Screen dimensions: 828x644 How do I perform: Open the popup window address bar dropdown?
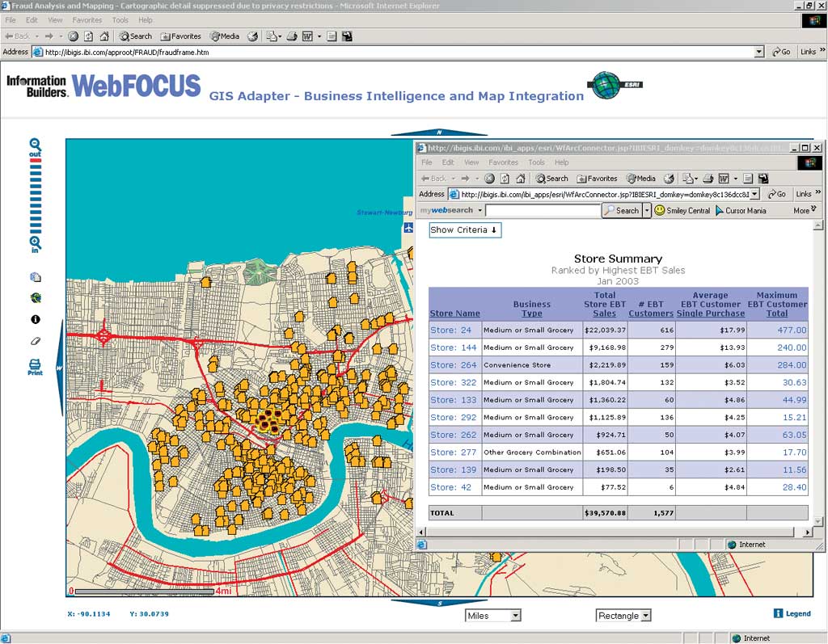[754, 195]
